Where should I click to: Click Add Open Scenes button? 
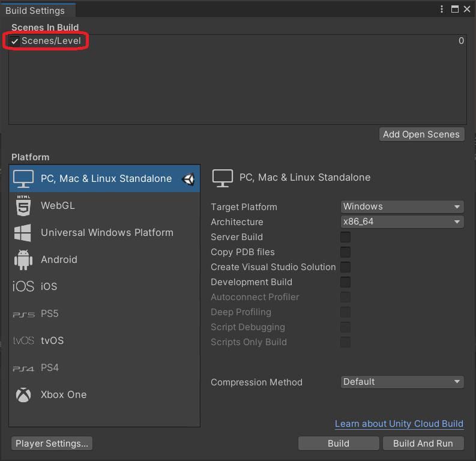[x=421, y=134]
